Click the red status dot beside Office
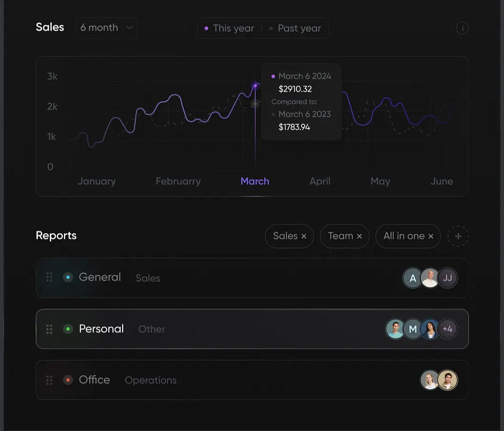 pyautogui.click(x=68, y=380)
